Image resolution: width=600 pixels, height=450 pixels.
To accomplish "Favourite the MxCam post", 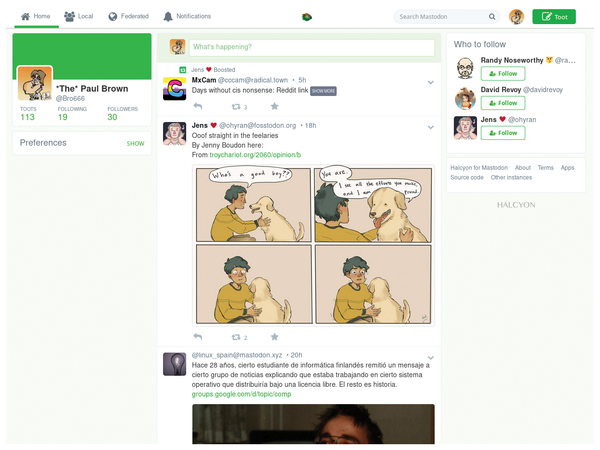I will (x=274, y=106).
